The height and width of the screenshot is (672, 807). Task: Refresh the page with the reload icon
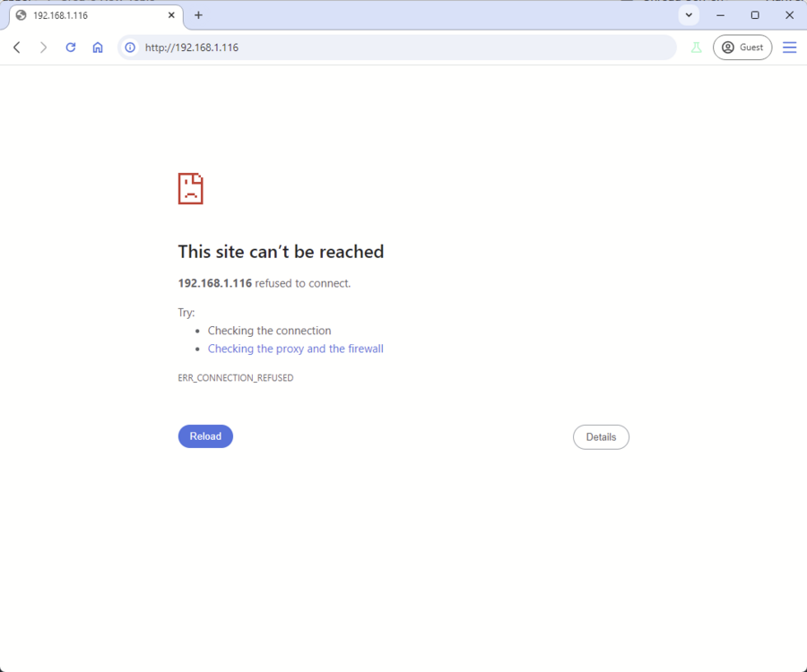tap(71, 47)
